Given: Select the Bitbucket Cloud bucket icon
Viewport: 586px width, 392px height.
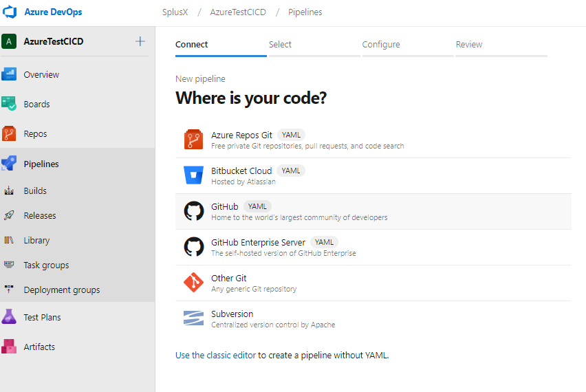Looking at the screenshot, I should (193, 175).
